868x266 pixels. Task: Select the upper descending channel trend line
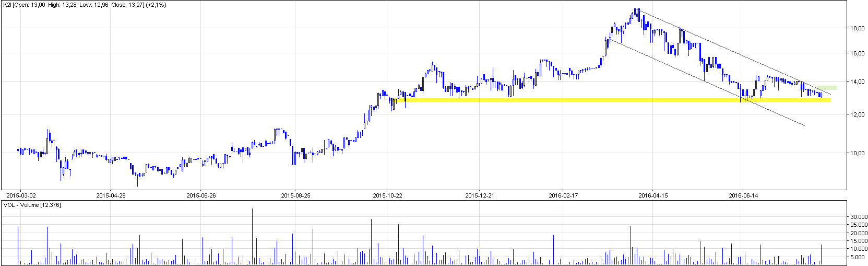(x=731, y=50)
